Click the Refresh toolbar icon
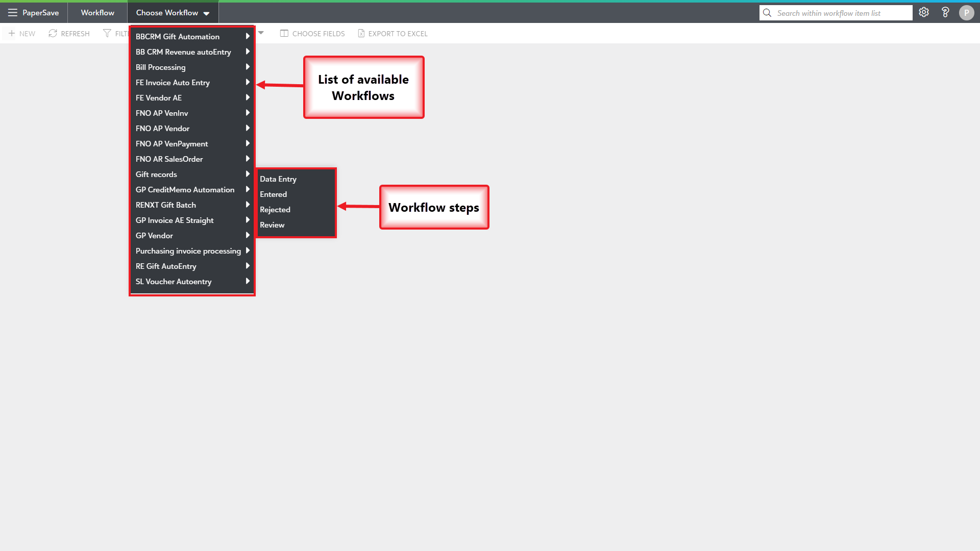980x551 pixels. (53, 34)
